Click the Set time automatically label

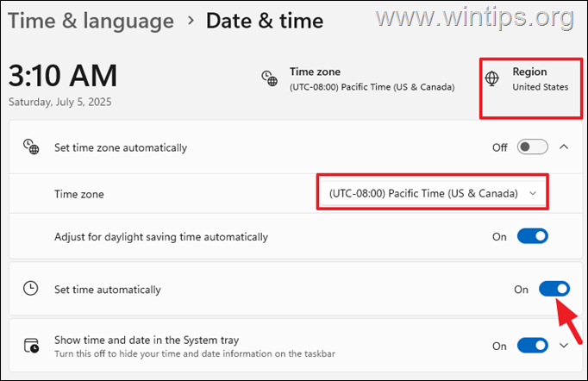pos(107,290)
